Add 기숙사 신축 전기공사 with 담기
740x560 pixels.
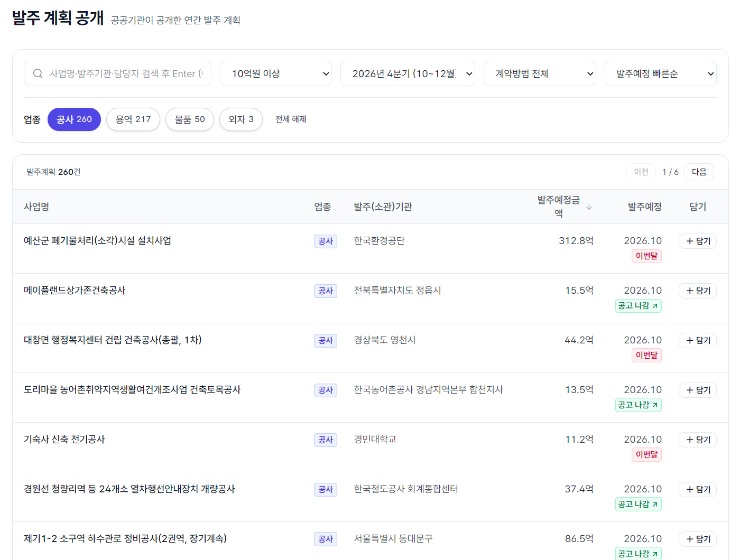pyautogui.click(x=698, y=440)
